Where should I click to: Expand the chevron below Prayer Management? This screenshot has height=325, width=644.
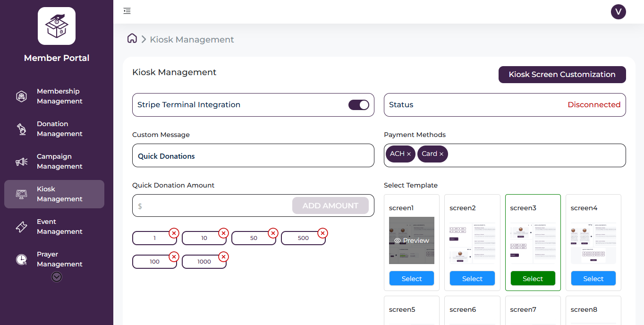coord(56,276)
